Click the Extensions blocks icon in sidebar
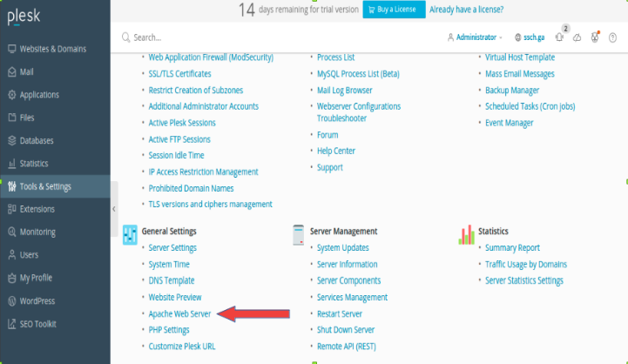This screenshot has height=364, width=628. [x=12, y=209]
